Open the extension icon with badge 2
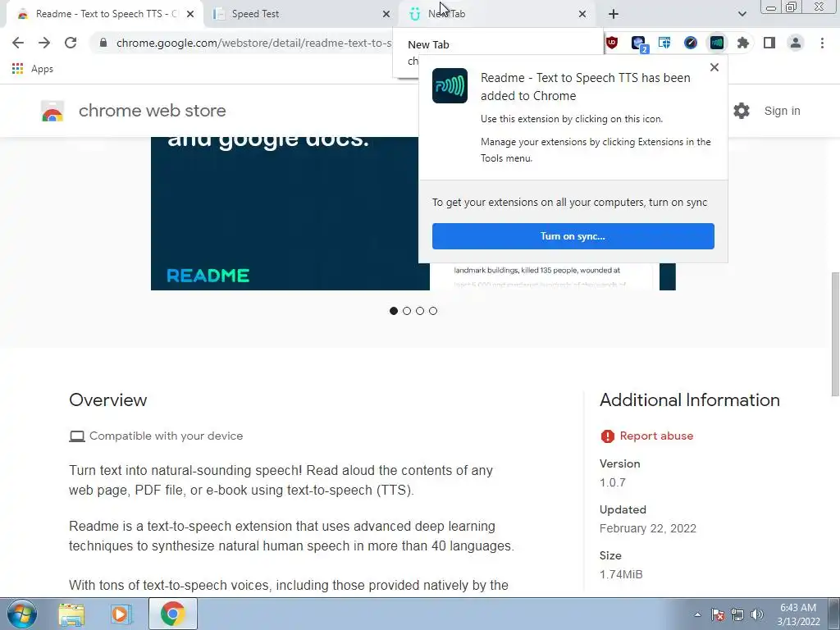The height and width of the screenshot is (630, 840). tap(638, 43)
